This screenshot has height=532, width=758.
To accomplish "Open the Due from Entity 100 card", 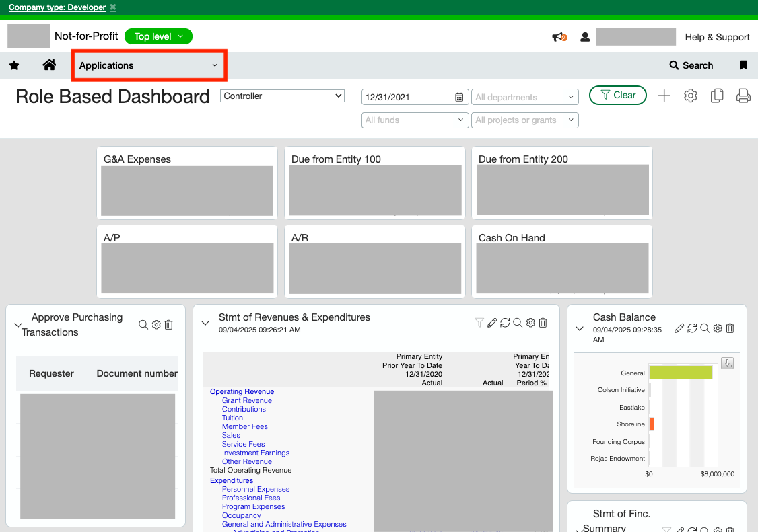I will (375, 183).
